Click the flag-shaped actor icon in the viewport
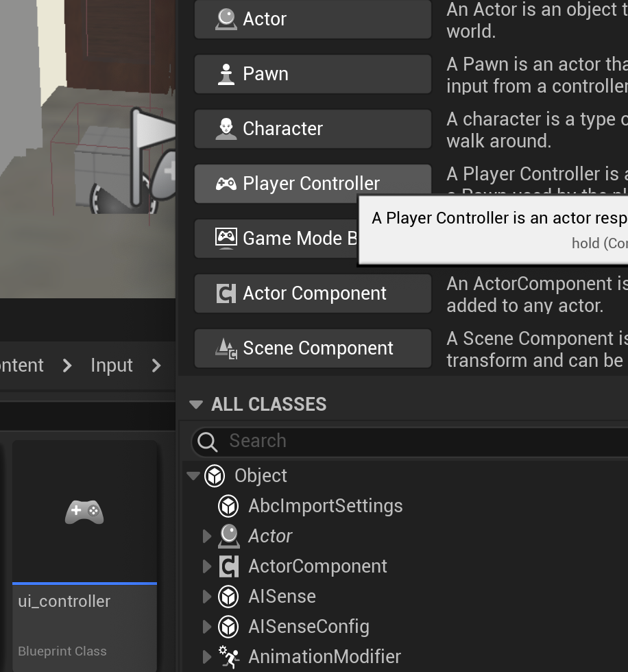This screenshot has height=672, width=628. click(x=152, y=156)
